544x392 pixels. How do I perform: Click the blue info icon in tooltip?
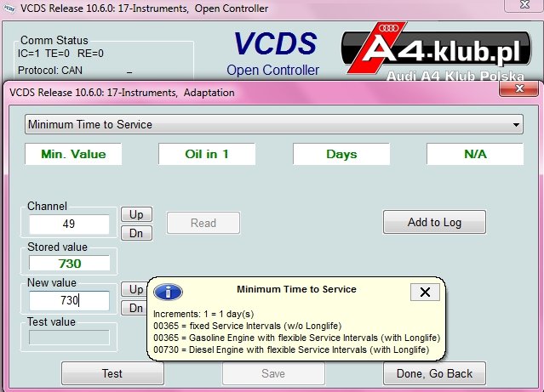click(168, 292)
